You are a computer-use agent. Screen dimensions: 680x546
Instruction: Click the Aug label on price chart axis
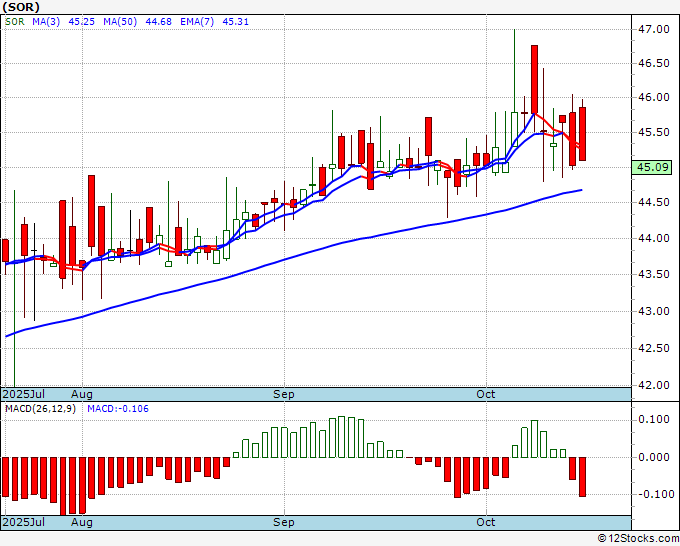tap(82, 394)
